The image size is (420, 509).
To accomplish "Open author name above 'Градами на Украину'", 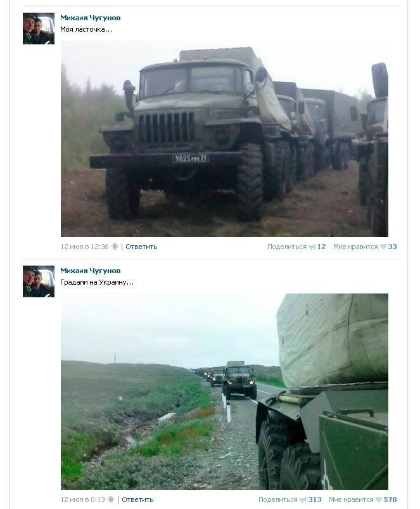I will [90, 271].
